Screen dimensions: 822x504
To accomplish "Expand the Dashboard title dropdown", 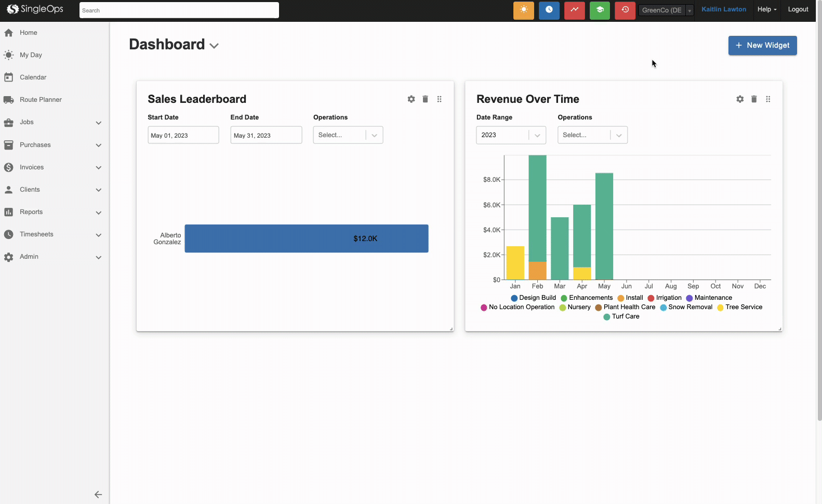I will [x=214, y=46].
